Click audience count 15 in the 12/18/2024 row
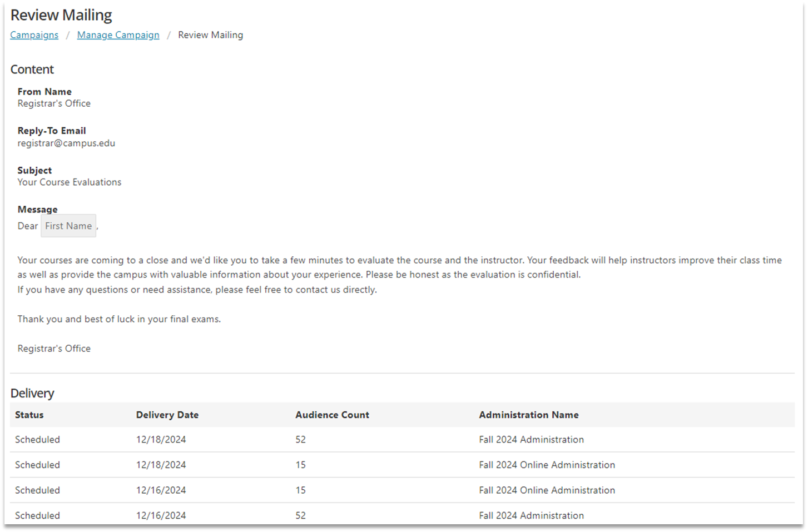 click(300, 465)
